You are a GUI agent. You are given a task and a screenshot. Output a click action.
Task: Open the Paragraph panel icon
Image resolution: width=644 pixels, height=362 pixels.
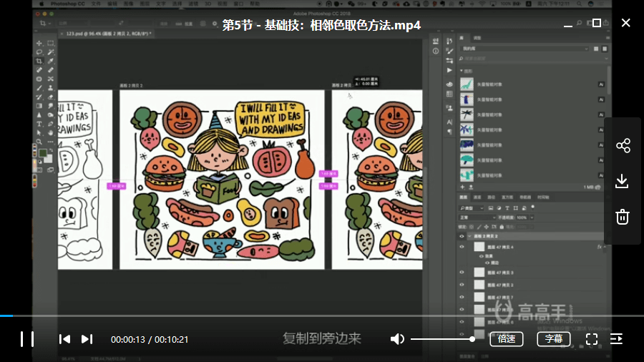coord(450,132)
